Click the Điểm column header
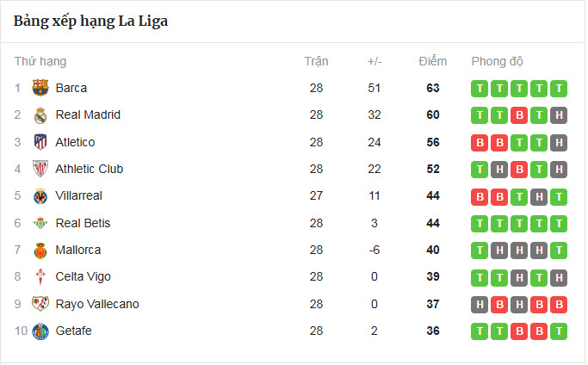Viewport: 588px width, 365px height. click(x=432, y=62)
